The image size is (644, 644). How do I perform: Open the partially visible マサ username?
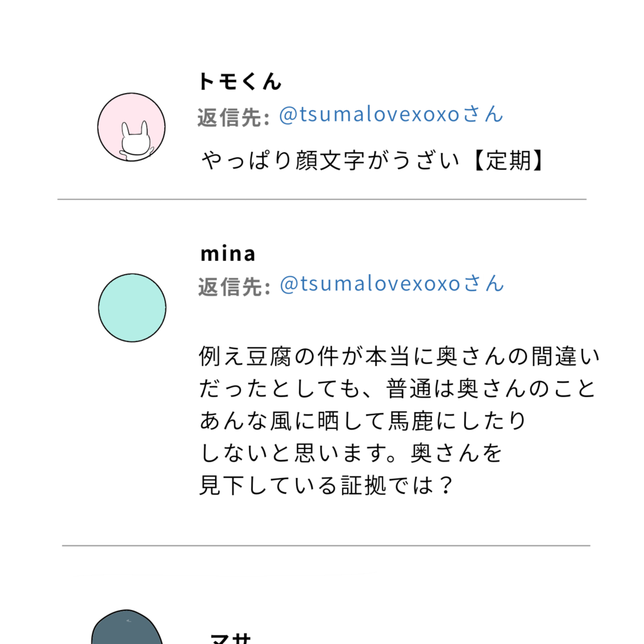(231, 639)
